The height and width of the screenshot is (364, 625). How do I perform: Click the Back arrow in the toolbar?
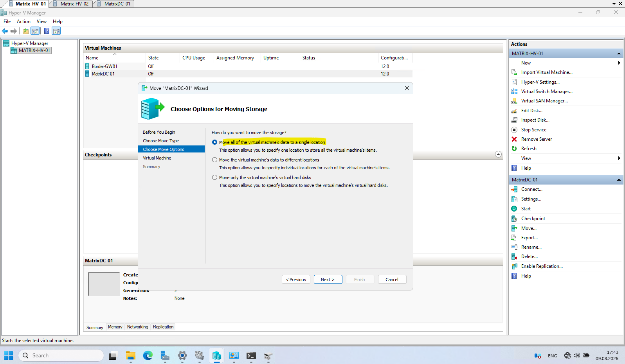(5, 31)
